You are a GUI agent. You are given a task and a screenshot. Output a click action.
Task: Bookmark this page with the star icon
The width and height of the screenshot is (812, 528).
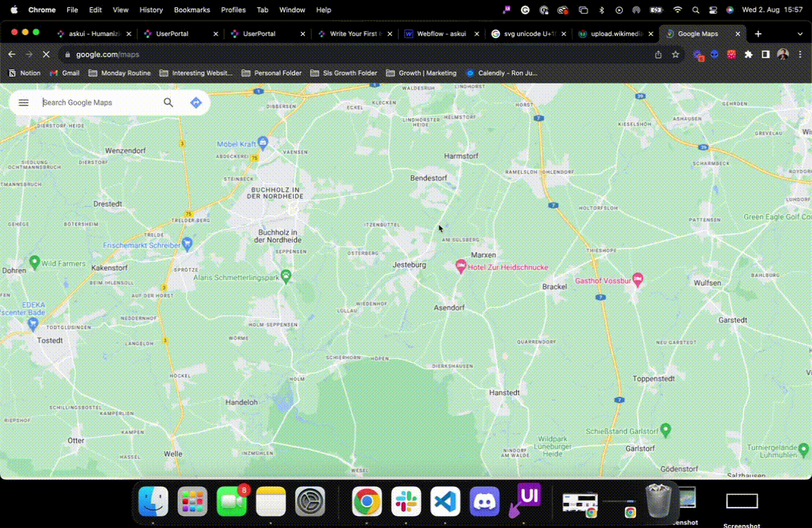point(675,54)
